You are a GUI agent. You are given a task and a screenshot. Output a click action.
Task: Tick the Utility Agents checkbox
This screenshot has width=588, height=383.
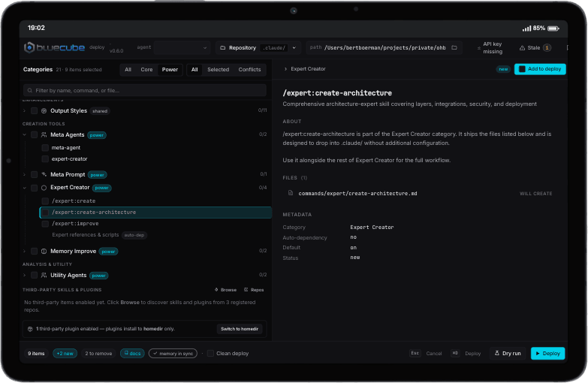tap(34, 276)
